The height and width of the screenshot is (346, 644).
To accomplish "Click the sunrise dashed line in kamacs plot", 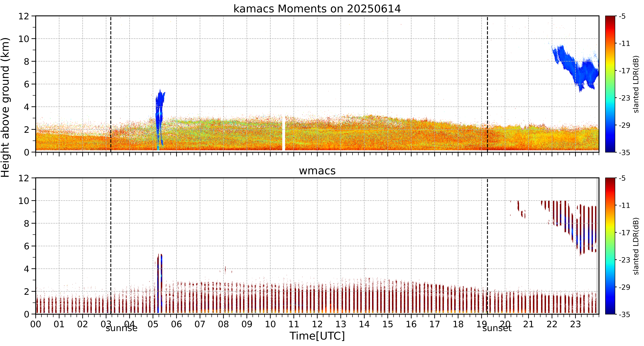I will point(111,84).
